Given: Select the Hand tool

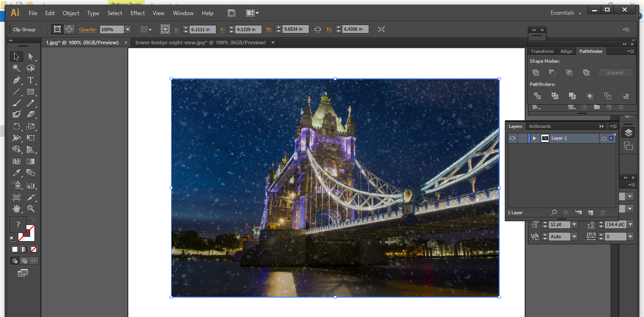Looking at the screenshot, I should (x=16, y=209).
